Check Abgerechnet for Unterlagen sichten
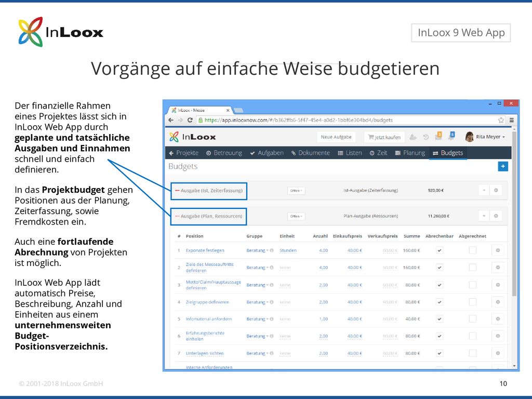 point(472,353)
